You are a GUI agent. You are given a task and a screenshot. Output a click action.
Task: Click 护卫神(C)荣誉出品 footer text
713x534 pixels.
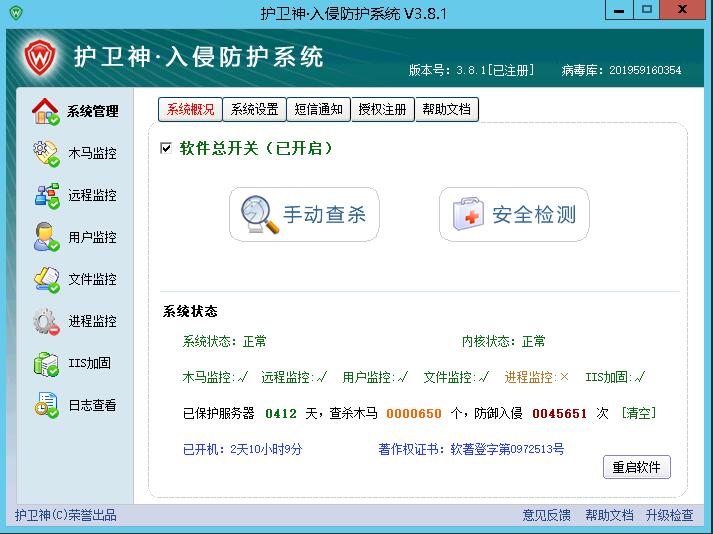click(x=65, y=515)
